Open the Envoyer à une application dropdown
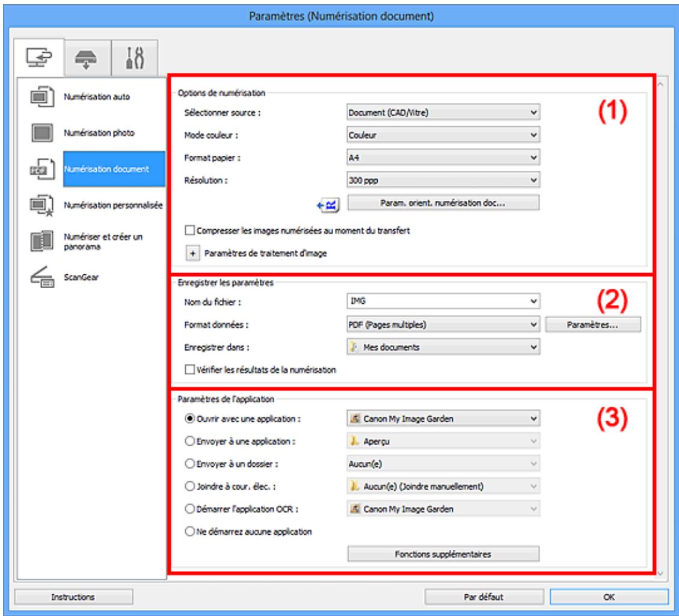The image size is (679, 616). pyautogui.click(x=443, y=441)
